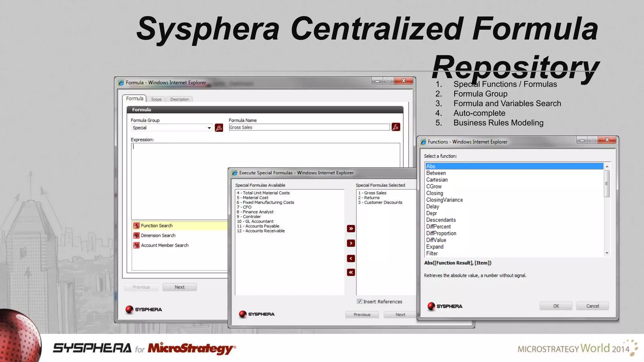This screenshot has width=644, height=362.
Task: Select '3 - Customer Discounts' selected formula
Action: click(x=380, y=202)
